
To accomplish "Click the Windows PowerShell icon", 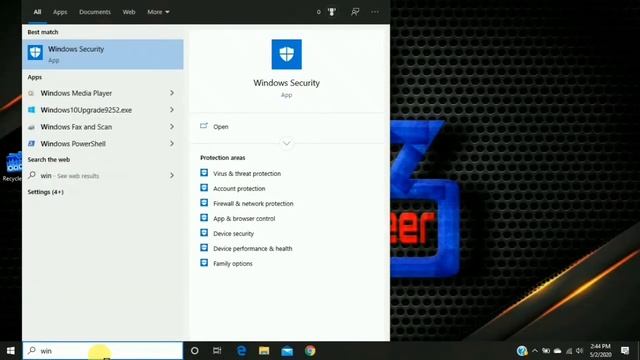I will [31, 144].
